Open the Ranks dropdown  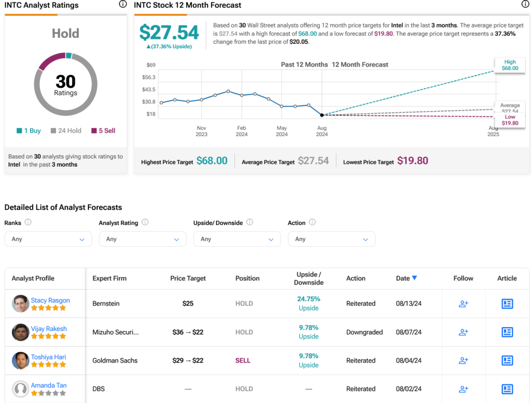tap(48, 239)
